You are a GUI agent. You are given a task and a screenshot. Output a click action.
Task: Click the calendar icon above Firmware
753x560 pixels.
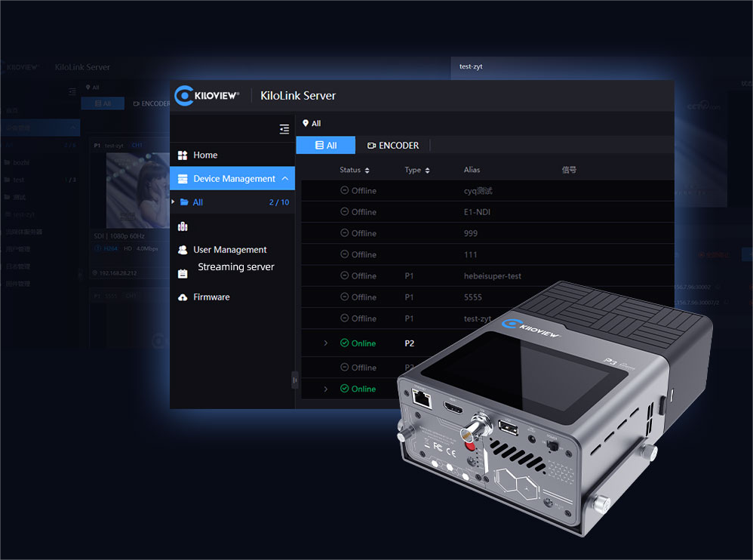click(x=183, y=274)
